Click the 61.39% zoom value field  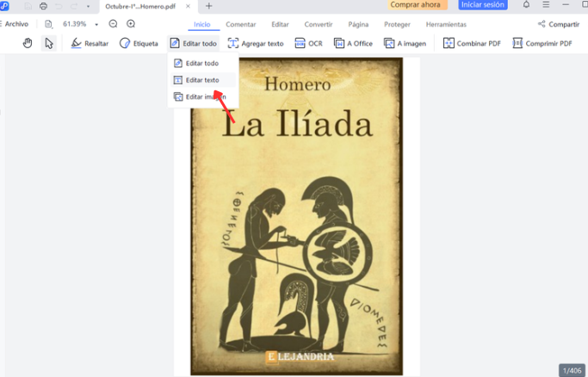[x=75, y=24]
